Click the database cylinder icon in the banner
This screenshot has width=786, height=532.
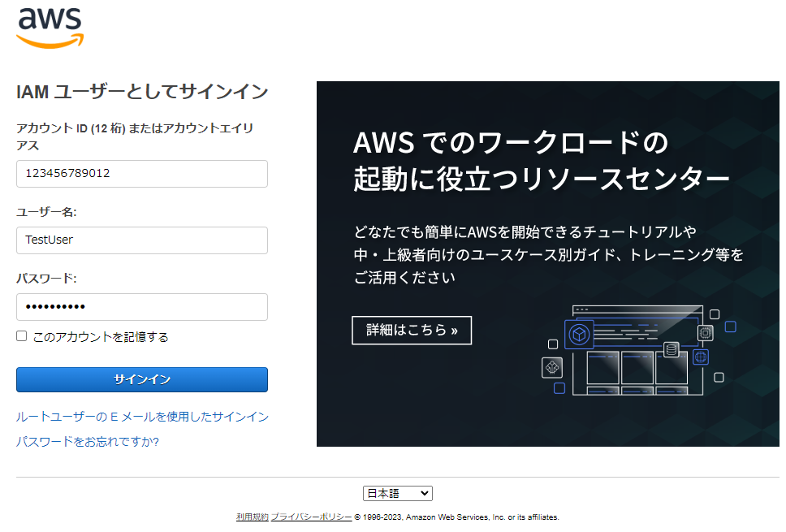click(x=671, y=350)
